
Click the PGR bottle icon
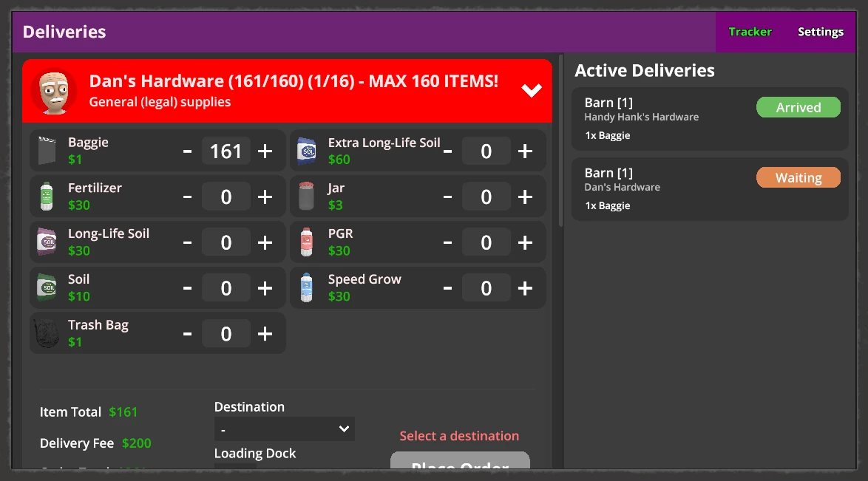point(306,242)
